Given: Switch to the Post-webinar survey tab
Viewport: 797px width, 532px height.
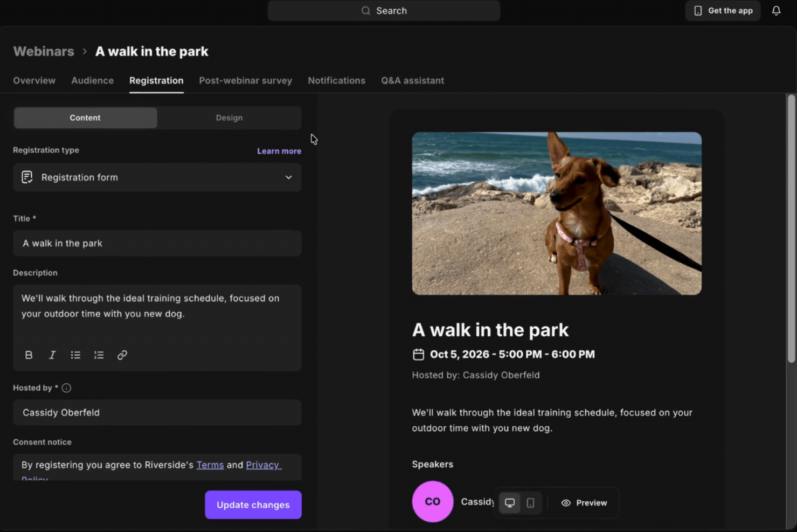Looking at the screenshot, I should pos(246,81).
